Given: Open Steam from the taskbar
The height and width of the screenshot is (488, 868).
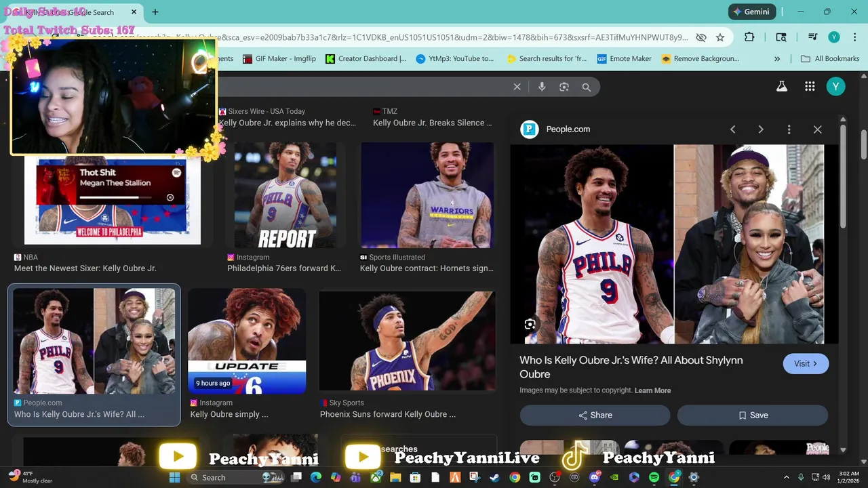Looking at the screenshot, I should point(495,477).
